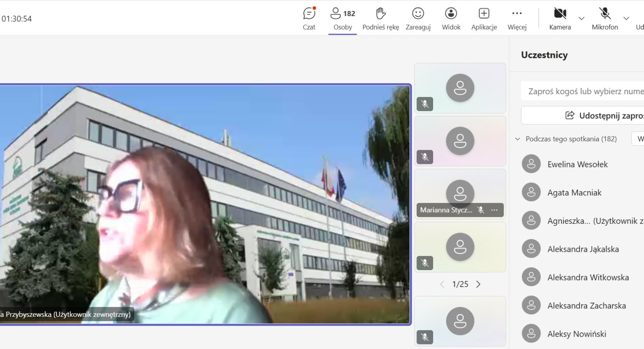This screenshot has width=644, height=349.
Task: Select participant Ewelina Wesołek
Action: tap(577, 164)
